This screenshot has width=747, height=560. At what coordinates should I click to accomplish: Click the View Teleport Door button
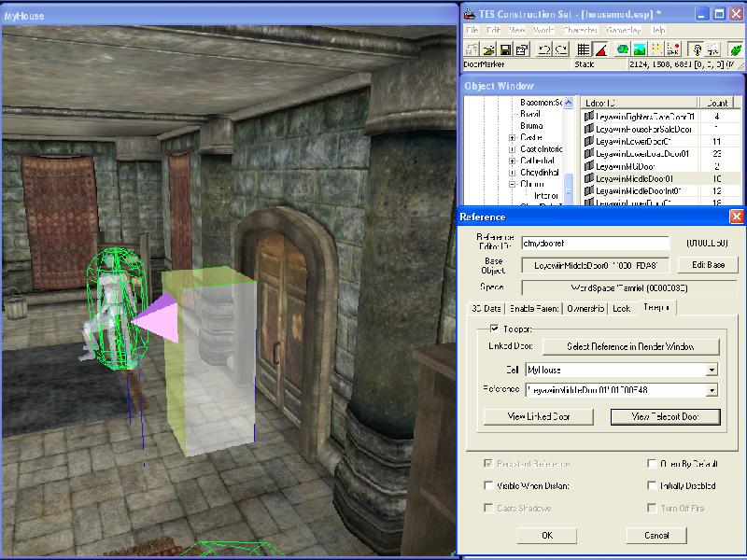(x=665, y=416)
